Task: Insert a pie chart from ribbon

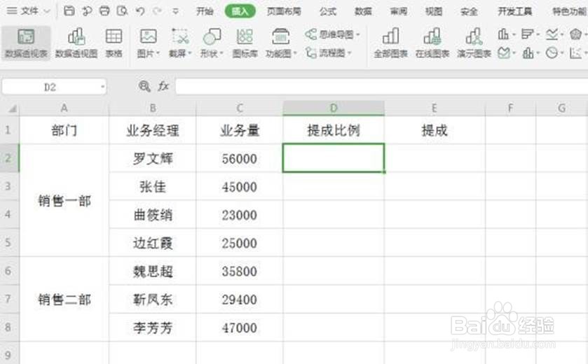Action: click(x=554, y=52)
